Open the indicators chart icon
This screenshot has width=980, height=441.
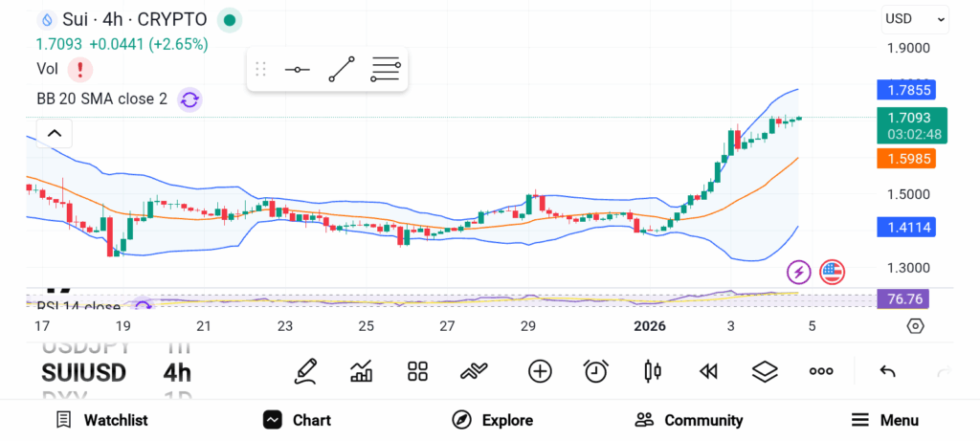pos(362,371)
